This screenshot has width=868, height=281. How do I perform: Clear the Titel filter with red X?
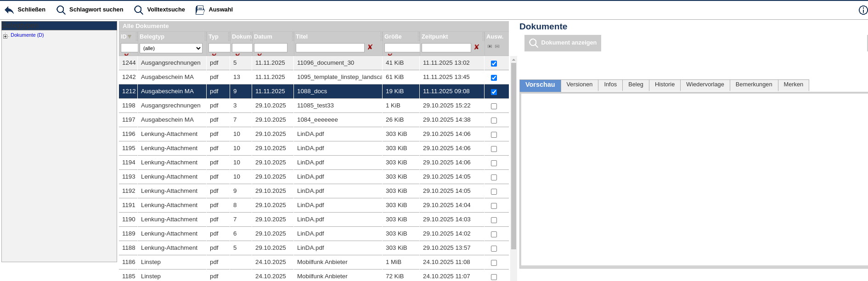point(370,47)
